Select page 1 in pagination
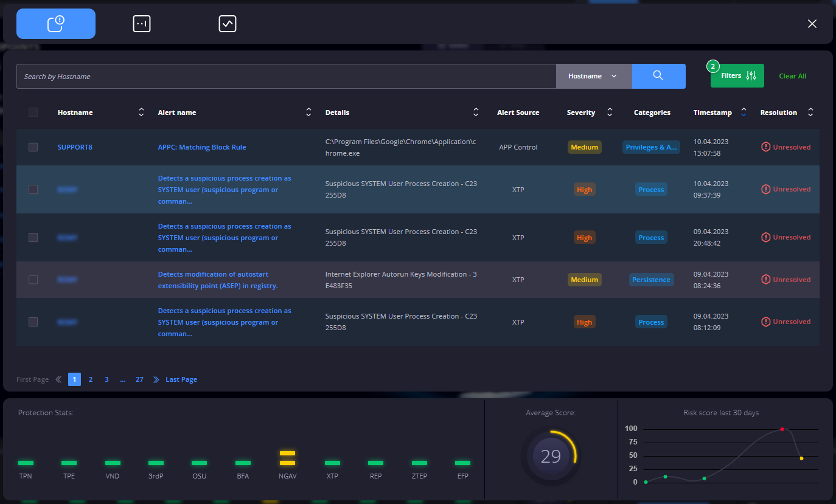The width and height of the screenshot is (836, 504). (74, 379)
